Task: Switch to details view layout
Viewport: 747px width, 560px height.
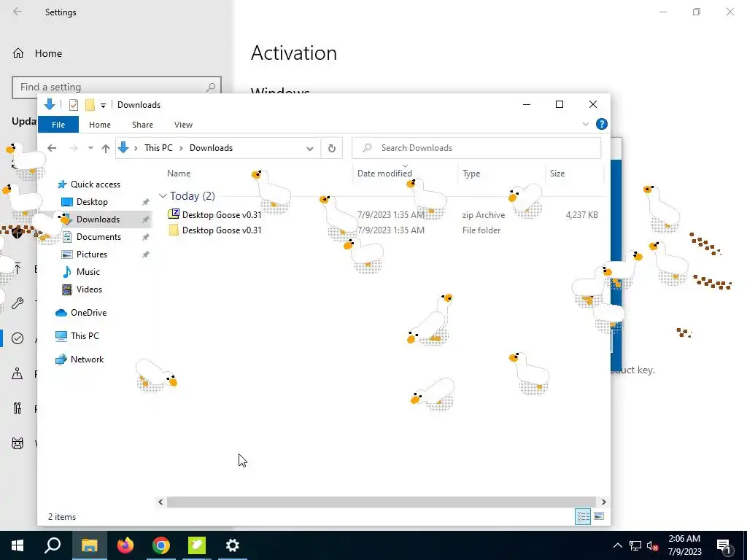Action: (583, 516)
